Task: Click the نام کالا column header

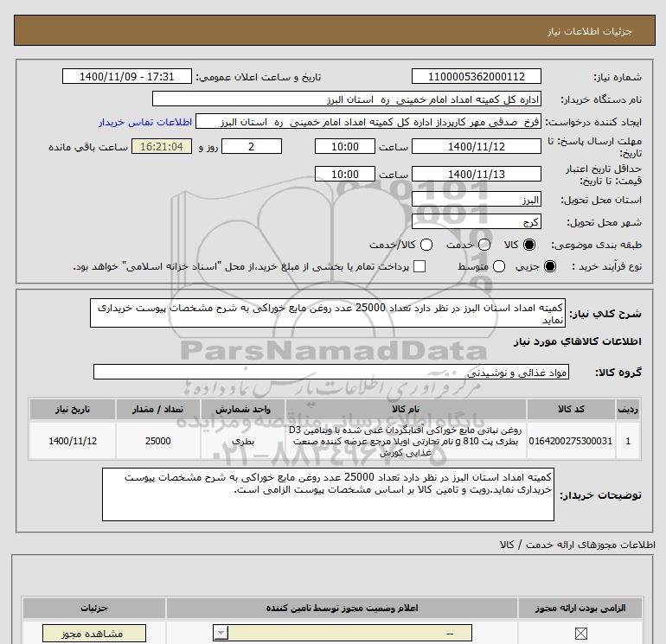Action: click(406, 409)
